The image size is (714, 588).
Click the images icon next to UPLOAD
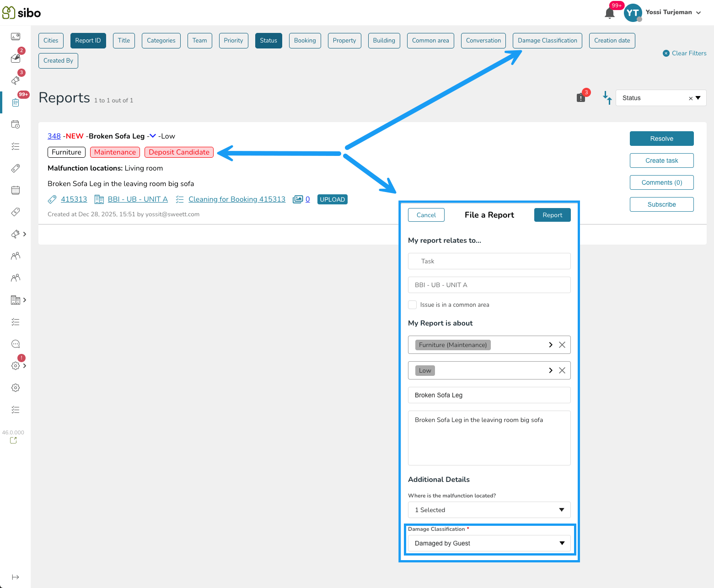pos(298,199)
